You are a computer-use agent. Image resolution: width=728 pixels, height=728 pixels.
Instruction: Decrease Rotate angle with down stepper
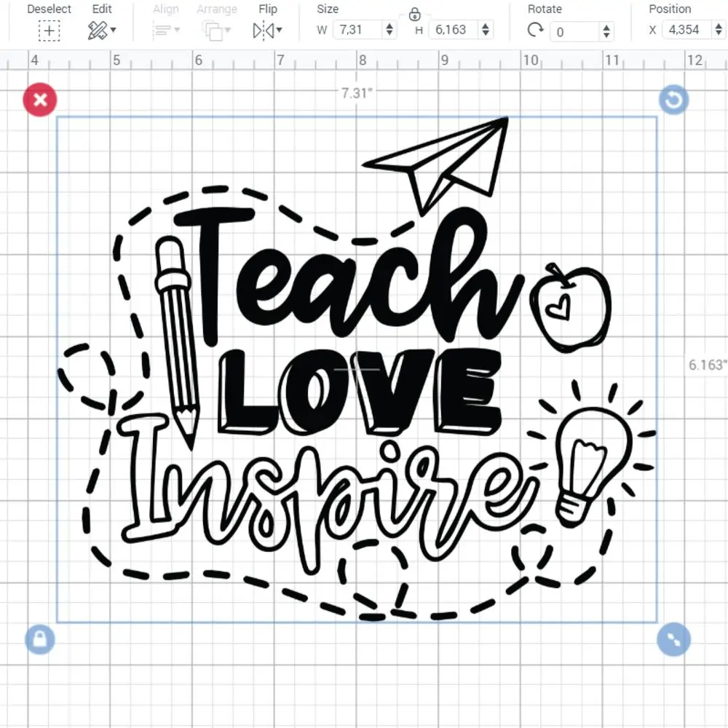(606, 36)
